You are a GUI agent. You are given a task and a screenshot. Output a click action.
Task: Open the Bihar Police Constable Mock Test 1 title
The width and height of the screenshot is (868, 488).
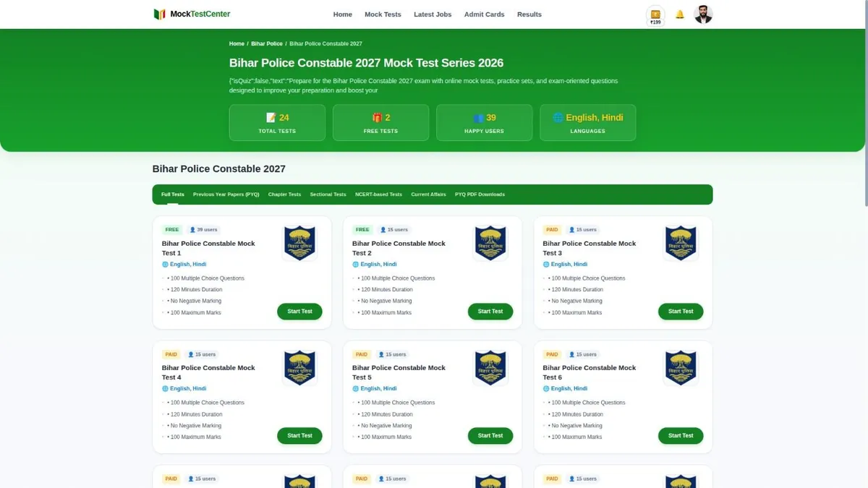click(208, 248)
